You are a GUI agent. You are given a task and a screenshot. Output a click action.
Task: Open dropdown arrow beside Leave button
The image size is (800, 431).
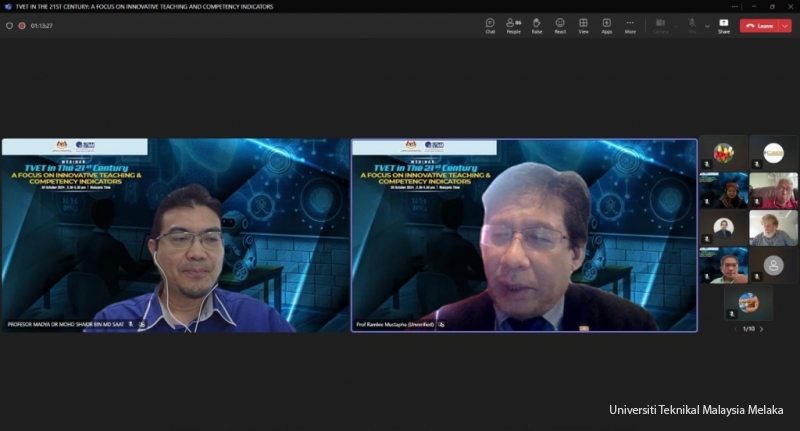786,25
